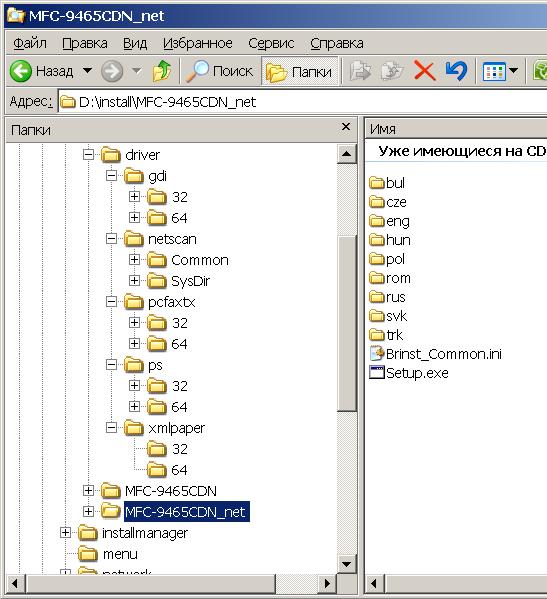Click the Имя column header
The width and height of the screenshot is (547, 599).
point(456,129)
